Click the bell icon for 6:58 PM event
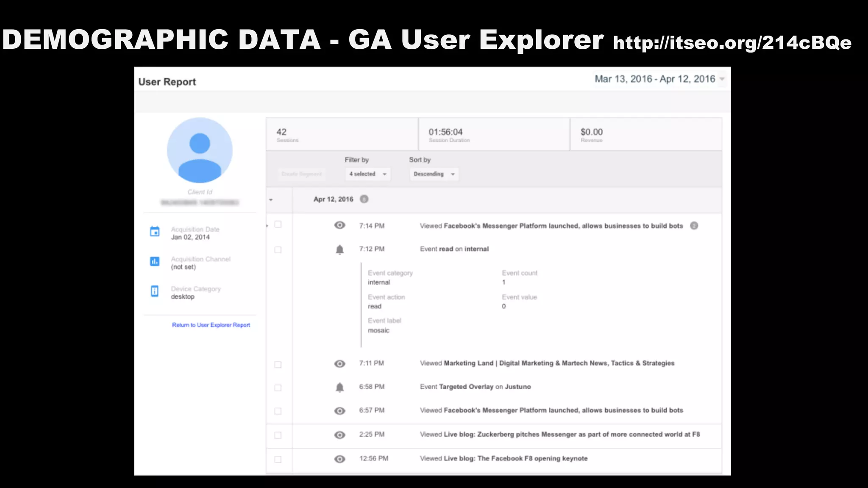This screenshot has height=488, width=868. click(340, 387)
